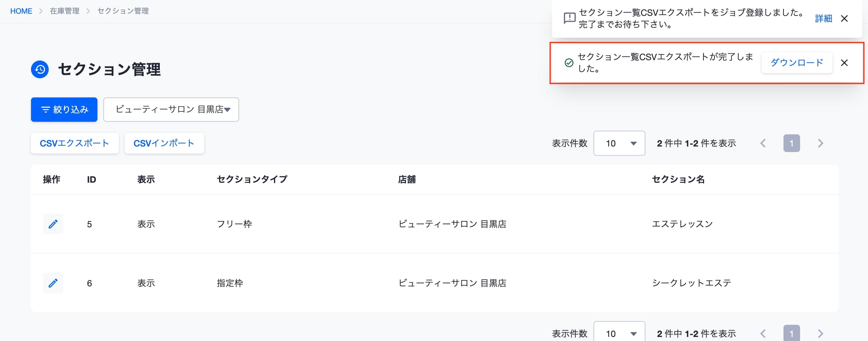Click the 絞り込み filter button
Viewport: 868px width, 341px height.
64,110
